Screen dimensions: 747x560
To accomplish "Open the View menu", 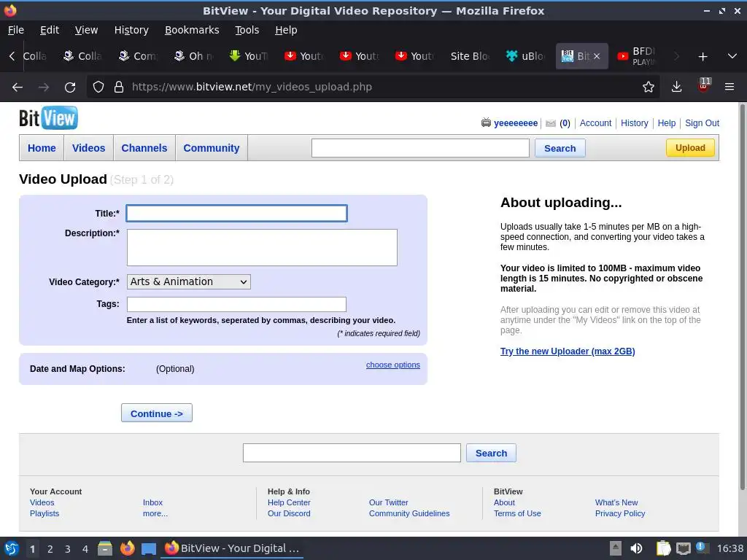I will [x=86, y=30].
